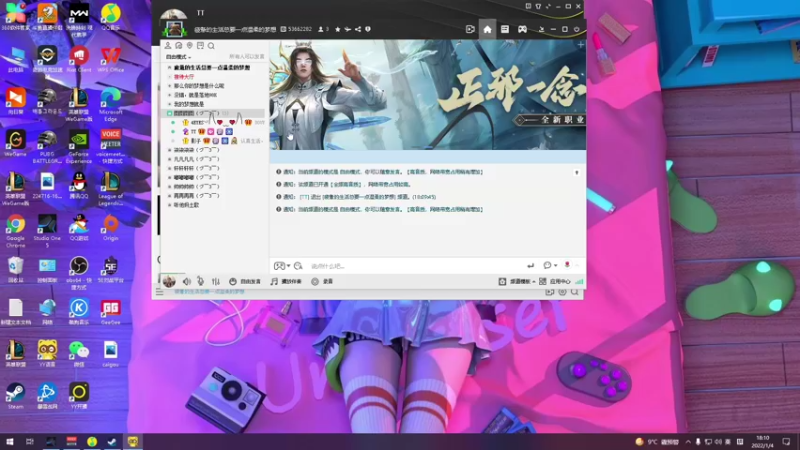This screenshot has height=450, width=800.
Task: Collapse the root channel tree node
Action: [169, 67]
